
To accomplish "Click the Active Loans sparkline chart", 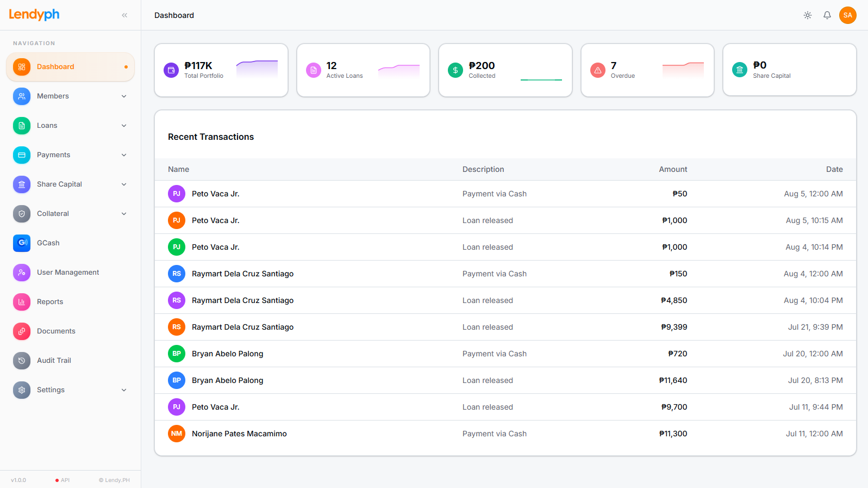I will tap(399, 71).
